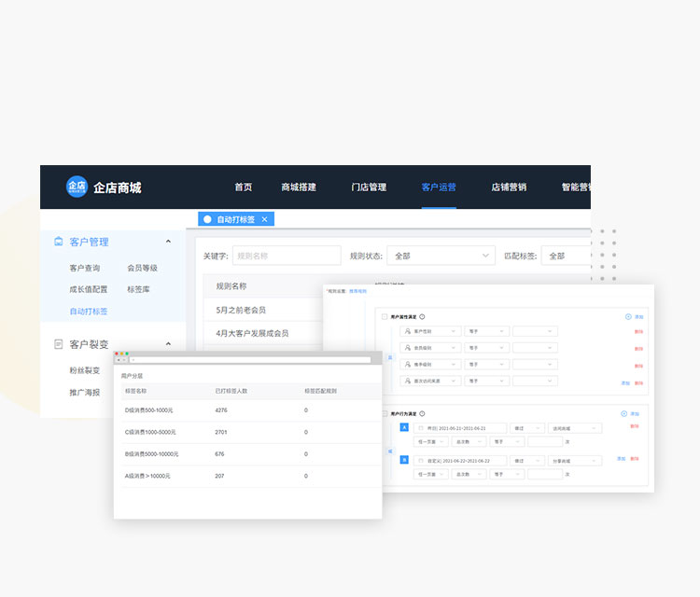Click the 企店 logo icon
The width and height of the screenshot is (700, 597).
point(77,187)
